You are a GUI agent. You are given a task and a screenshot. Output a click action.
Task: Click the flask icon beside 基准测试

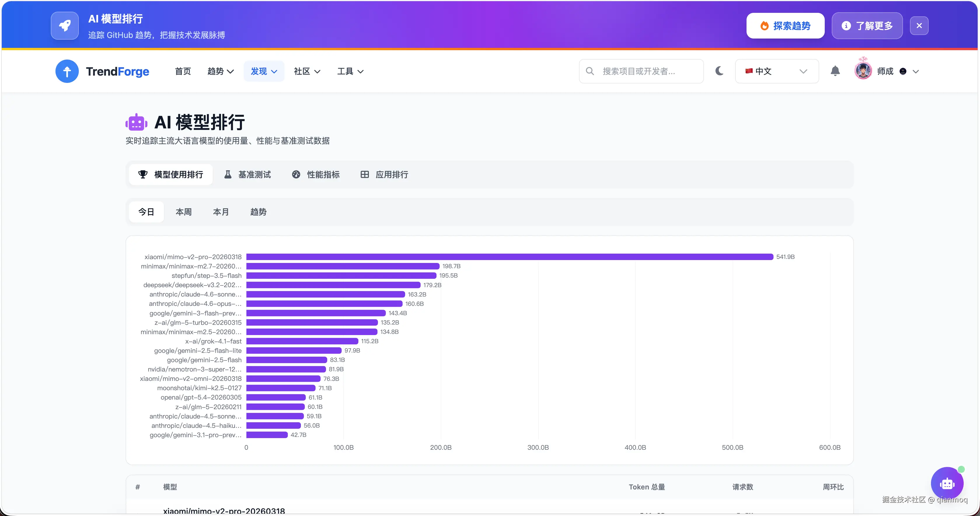pyautogui.click(x=228, y=174)
